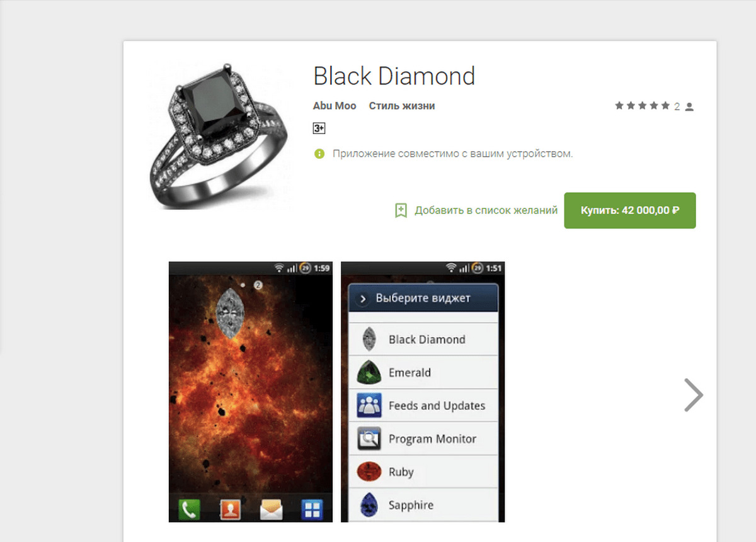Show next screenshots with right chevron
The width and height of the screenshot is (756, 542).
pyautogui.click(x=693, y=395)
